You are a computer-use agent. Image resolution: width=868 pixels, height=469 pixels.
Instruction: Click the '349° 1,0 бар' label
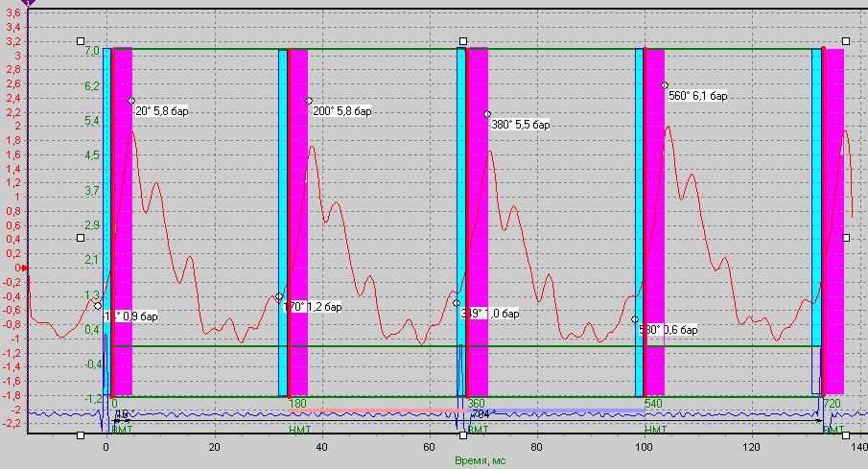click(x=490, y=314)
